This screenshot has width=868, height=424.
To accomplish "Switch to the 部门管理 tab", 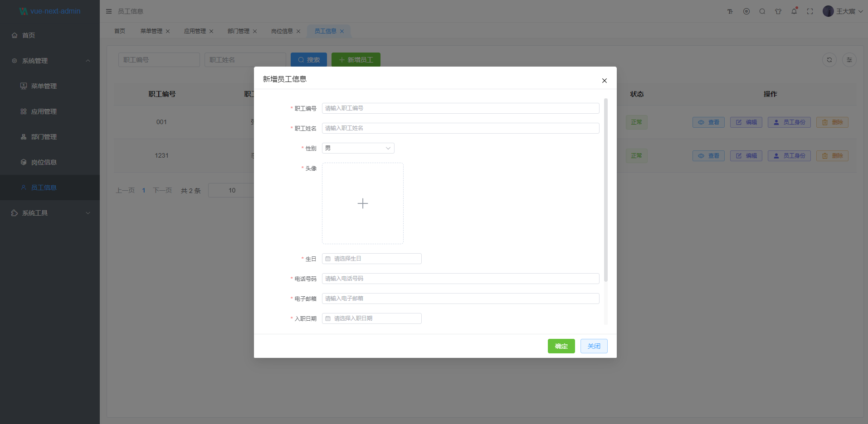I will tap(239, 31).
